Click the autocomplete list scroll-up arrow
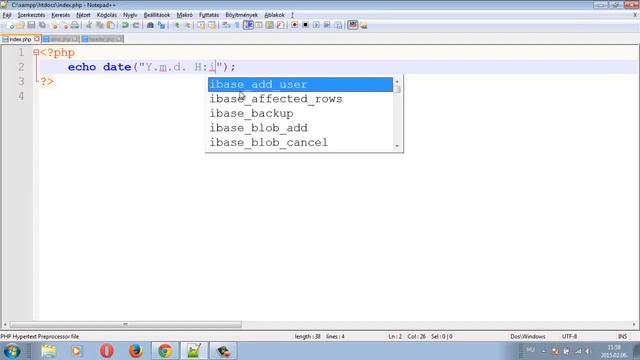This screenshot has height=360, width=640. (x=397, y=81)
